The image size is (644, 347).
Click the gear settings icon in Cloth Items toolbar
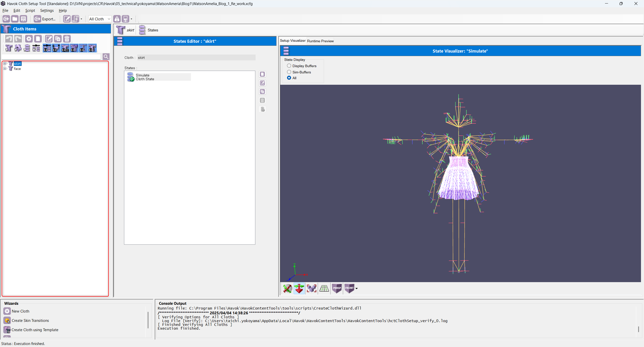(x=29, y=39)
